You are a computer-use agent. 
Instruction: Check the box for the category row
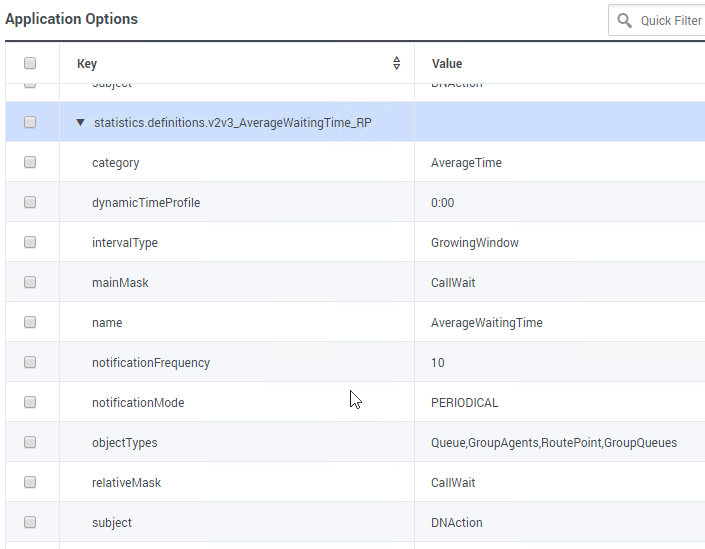[30, 162]
